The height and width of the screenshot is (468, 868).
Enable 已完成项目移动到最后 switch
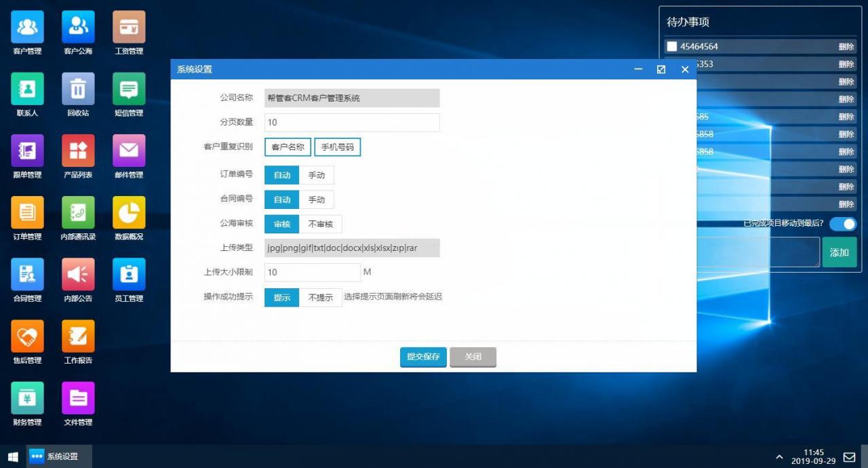[x=842, y=224]
